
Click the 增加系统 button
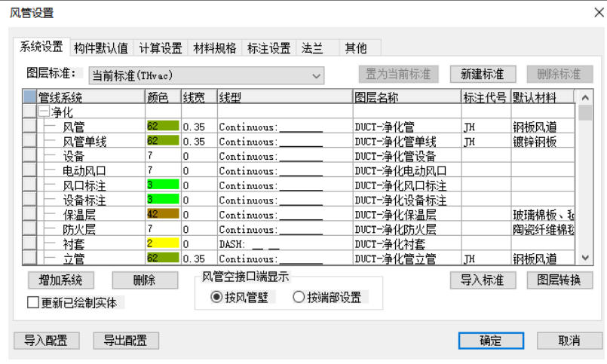click(61, 280)
